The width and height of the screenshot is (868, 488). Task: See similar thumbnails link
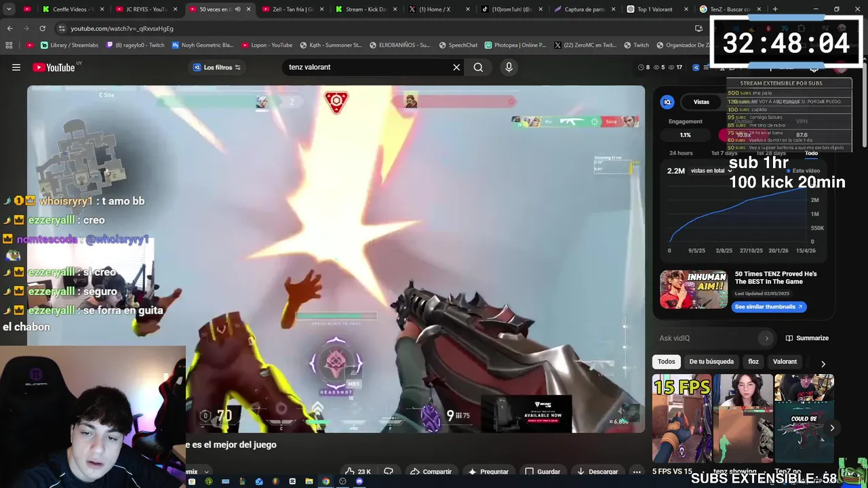tap(768, 306)
